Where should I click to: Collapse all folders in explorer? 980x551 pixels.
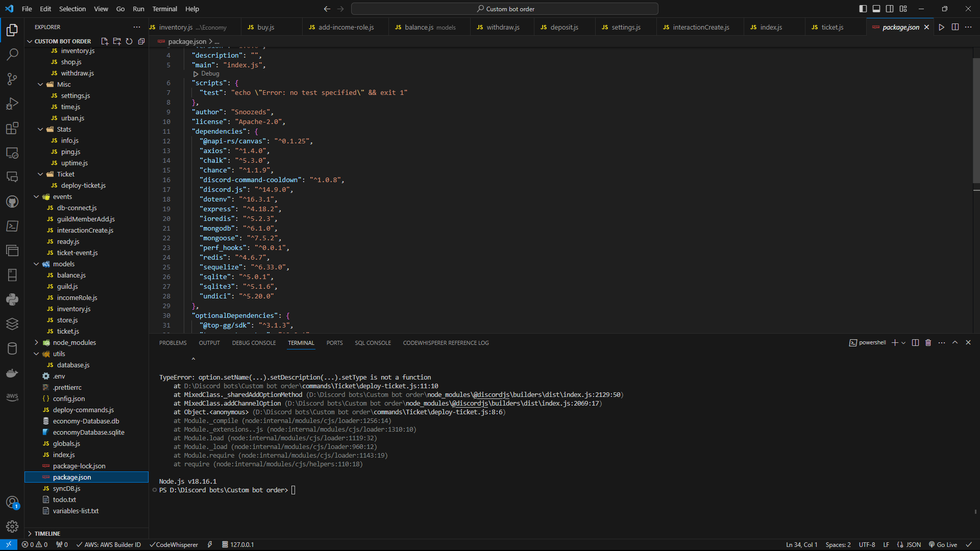point(141,41)
